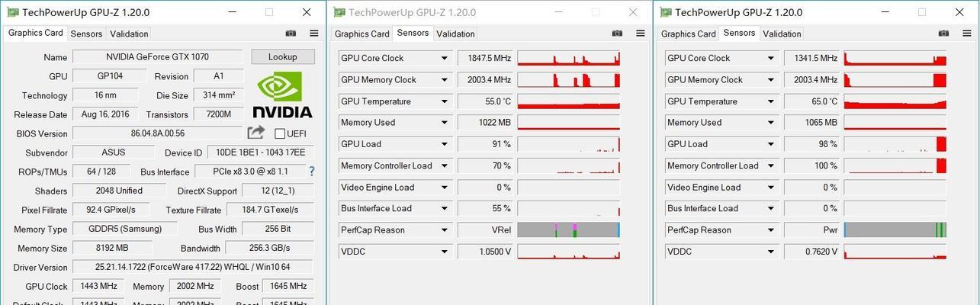Viewport: 980px width, 305px height.
Task: Click the 1847.5 MHz core clock value
Action: [x=485, y=58]
